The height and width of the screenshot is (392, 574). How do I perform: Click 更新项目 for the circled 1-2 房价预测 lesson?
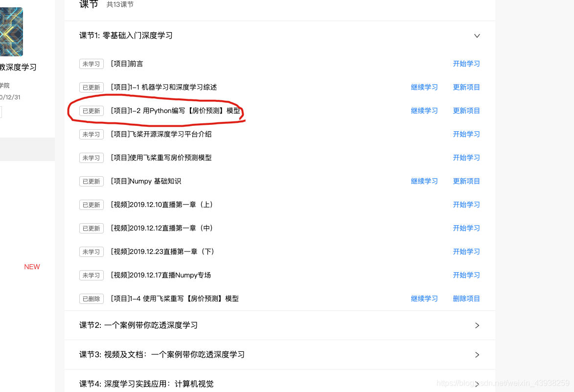pos(466,111)
